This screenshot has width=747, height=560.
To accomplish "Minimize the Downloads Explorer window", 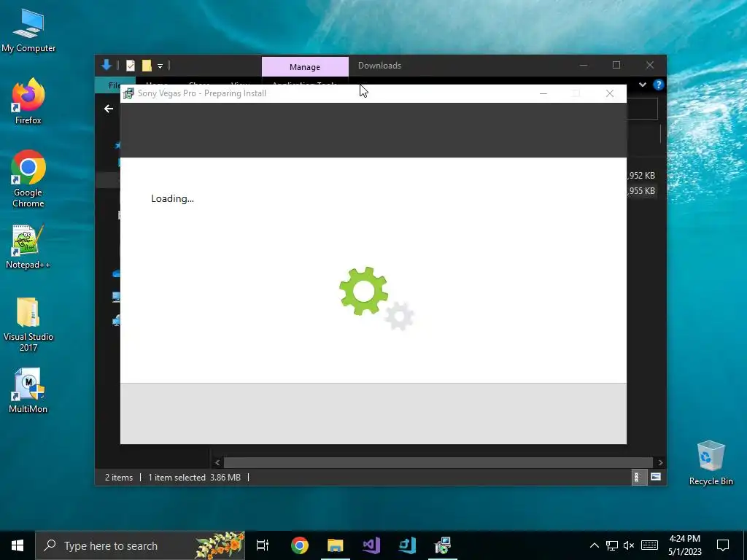I will [x=584, y=65].
